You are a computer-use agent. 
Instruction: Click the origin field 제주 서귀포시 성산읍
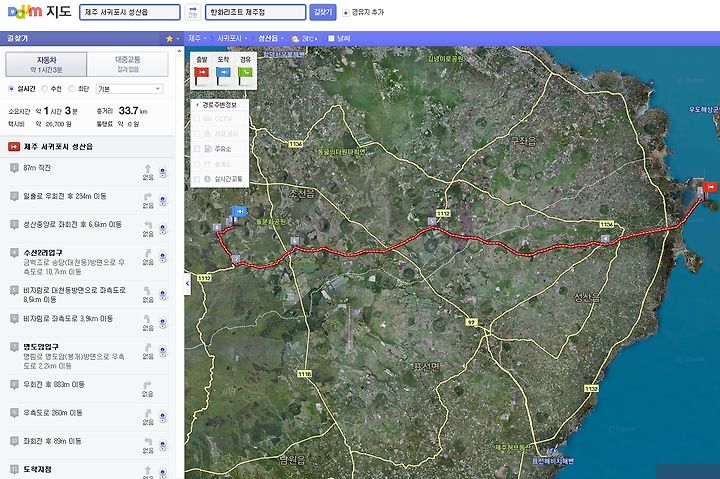click(x=130, y=12)
